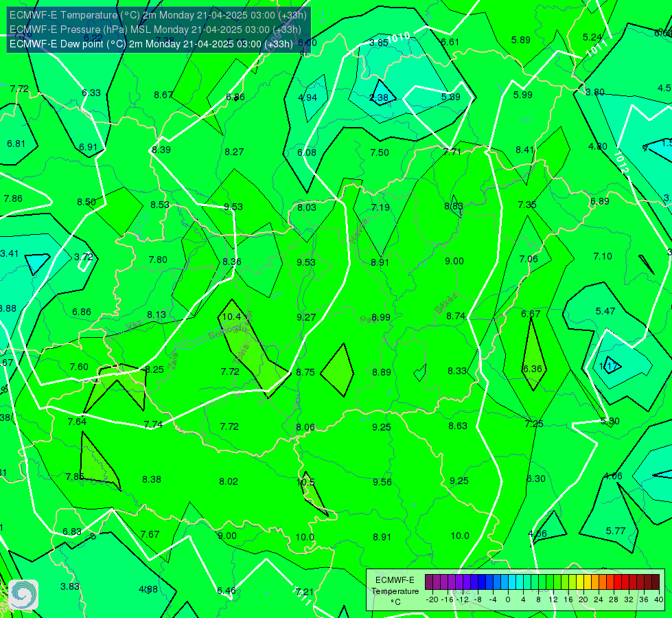Click the value 6.81

click(x=16, y=144)
